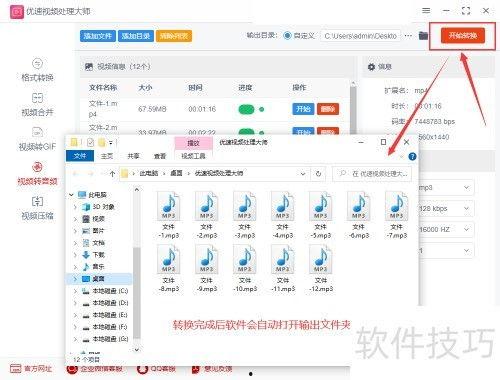Click the output path field

[361, 35]
